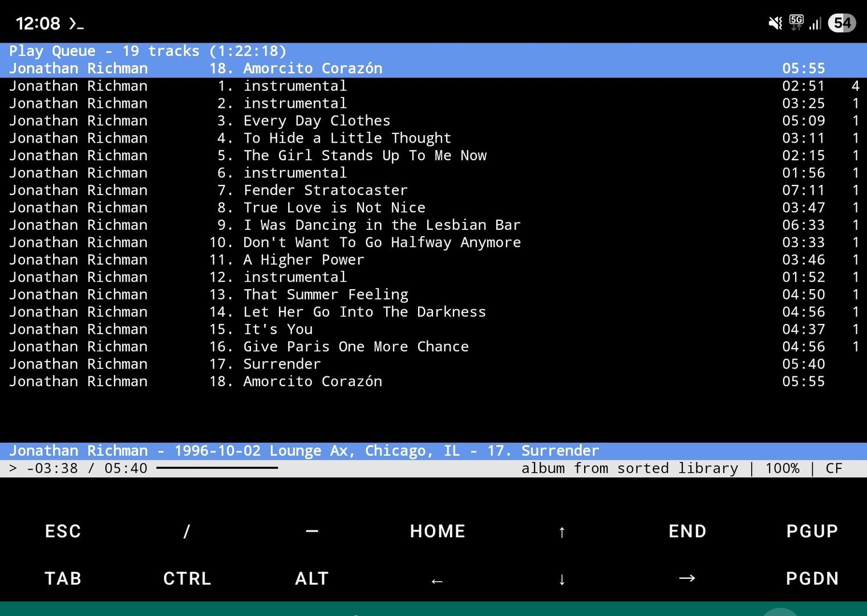The width and height of the screenshot is (867, 616).
Task: Select last row 18. Amorcito Corazón
Action: click(x=433, y=382)
